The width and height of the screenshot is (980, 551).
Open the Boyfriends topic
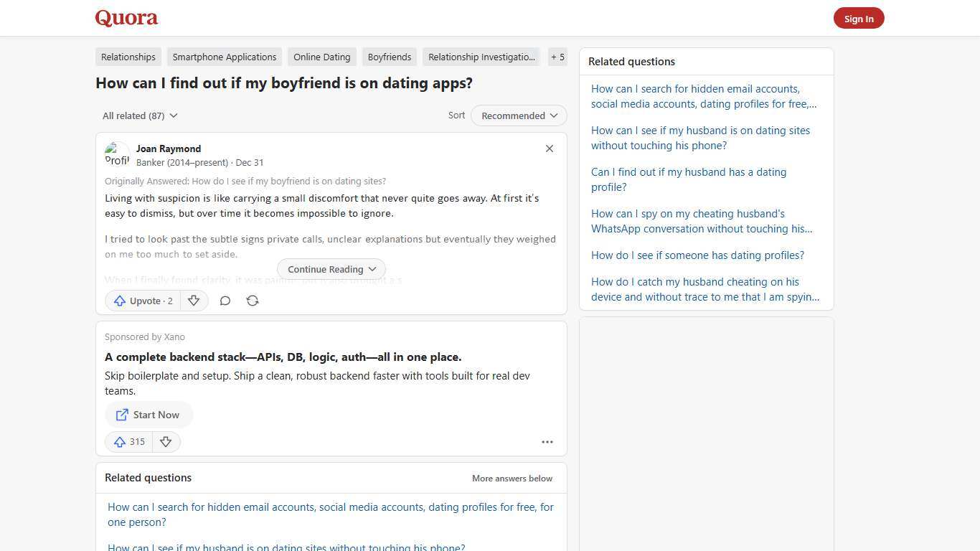pos(389,57)
